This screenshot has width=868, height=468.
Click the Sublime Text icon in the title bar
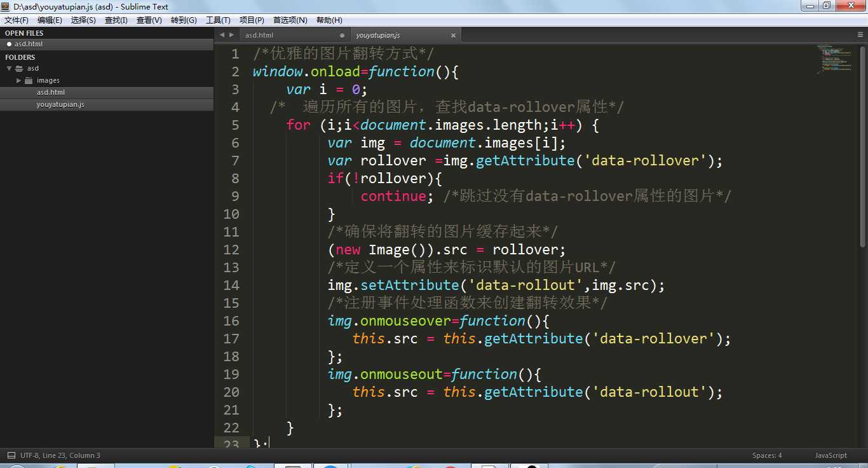(x=6, y=6)
